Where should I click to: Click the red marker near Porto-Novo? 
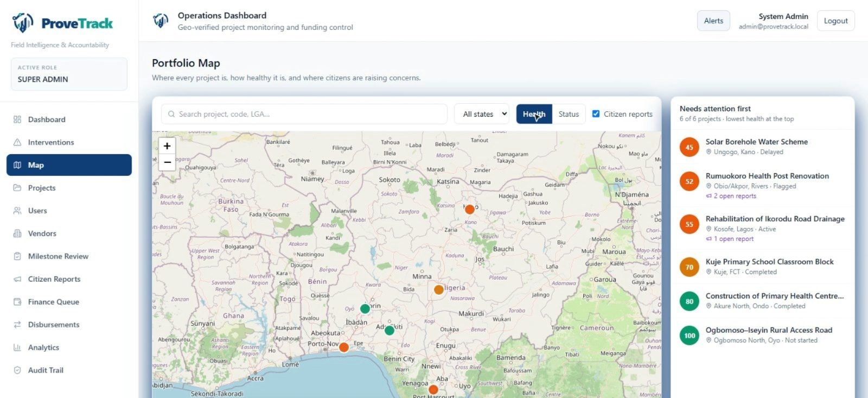[x=344, y=347]
